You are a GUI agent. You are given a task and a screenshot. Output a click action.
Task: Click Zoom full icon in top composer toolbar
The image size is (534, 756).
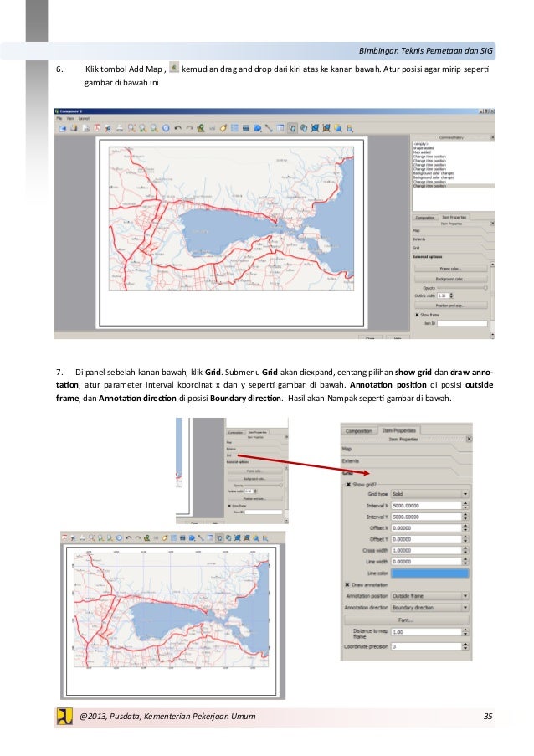tap(131, 128)
